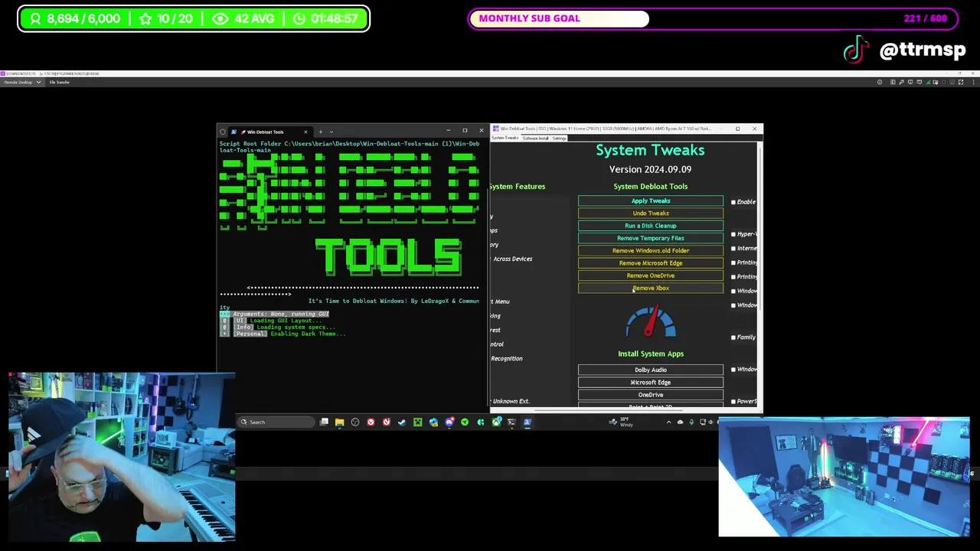Install OneDrive under Install System Apps
The image size is (980, 551).
tap(651, 395)
